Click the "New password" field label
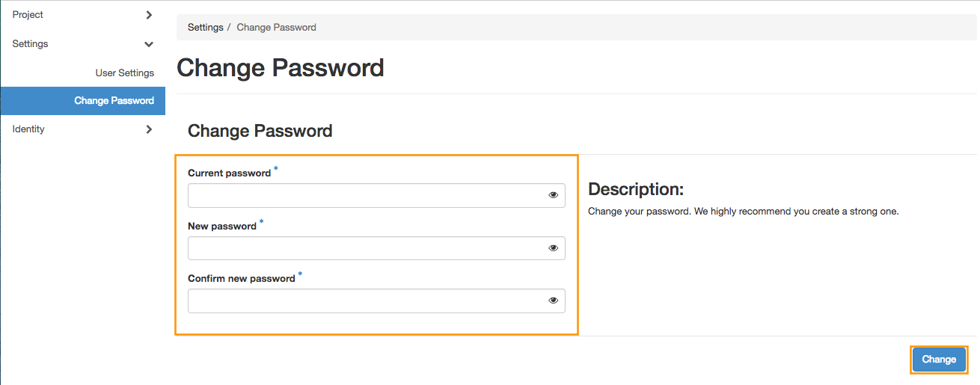Screen dimensions: 980x385 point(221,227)
